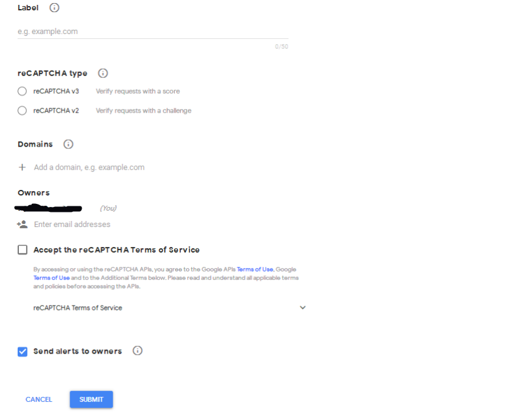Focus the Label text field
This screenshot has width=518, height=420.
[x=152, y=32]
